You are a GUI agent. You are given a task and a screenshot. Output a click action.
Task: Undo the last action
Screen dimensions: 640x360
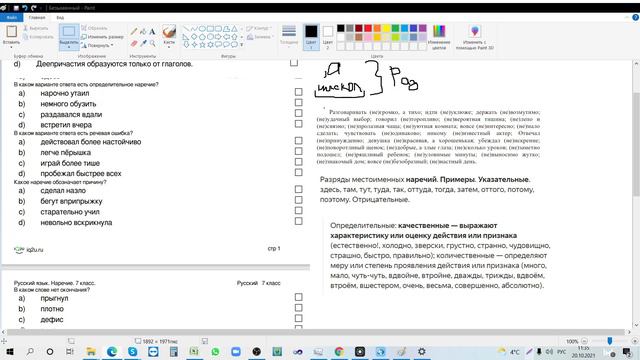pos(24,8)
